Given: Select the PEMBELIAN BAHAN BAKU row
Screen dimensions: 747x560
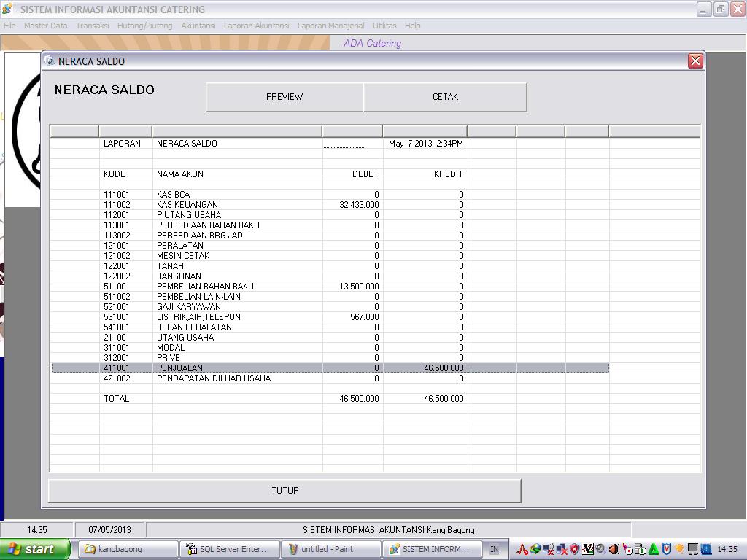Looking at the screenshot, I should (x=204, y=287).
